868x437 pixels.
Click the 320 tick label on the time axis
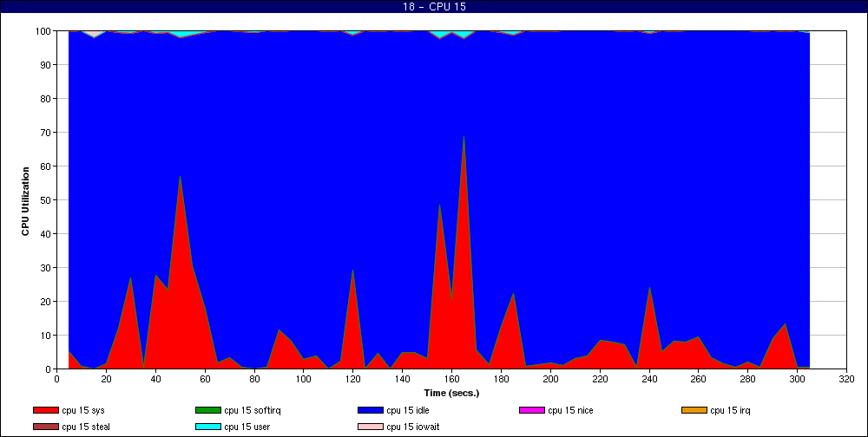click(x=846, y=379)
